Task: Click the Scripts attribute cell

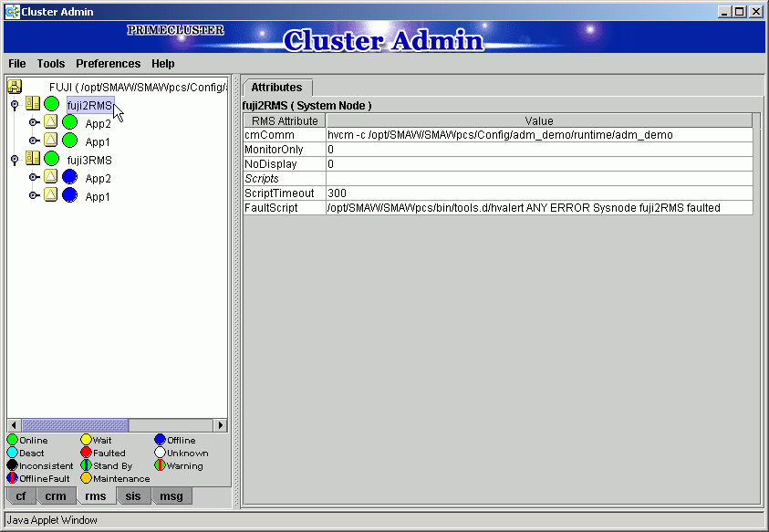Action: click(285, 179)
